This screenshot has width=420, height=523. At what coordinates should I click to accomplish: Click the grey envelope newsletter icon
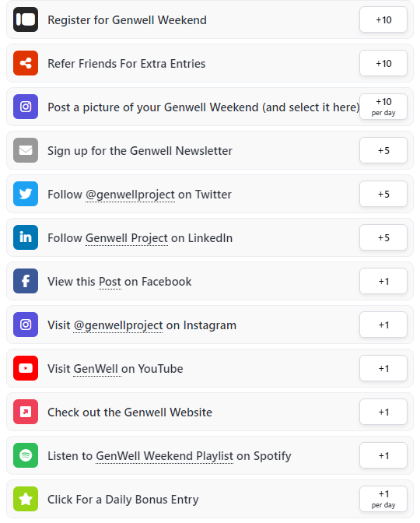click(x=26, y=150)
